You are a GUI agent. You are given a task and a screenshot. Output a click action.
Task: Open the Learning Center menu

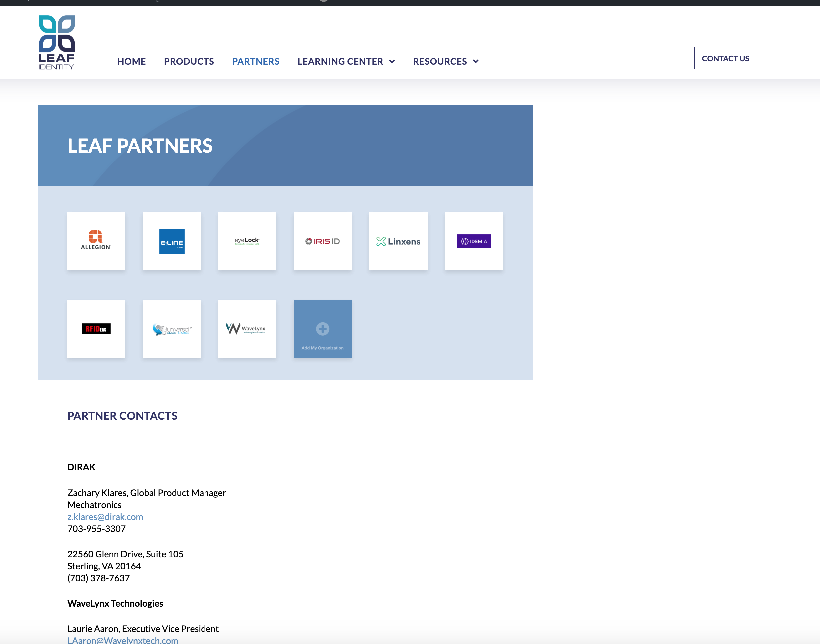coord(340,61)
